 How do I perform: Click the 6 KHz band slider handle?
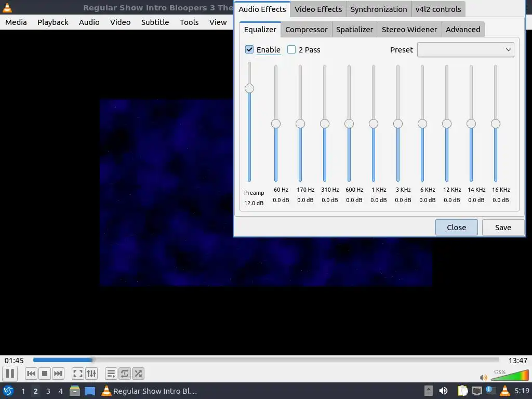pos(422,124)
